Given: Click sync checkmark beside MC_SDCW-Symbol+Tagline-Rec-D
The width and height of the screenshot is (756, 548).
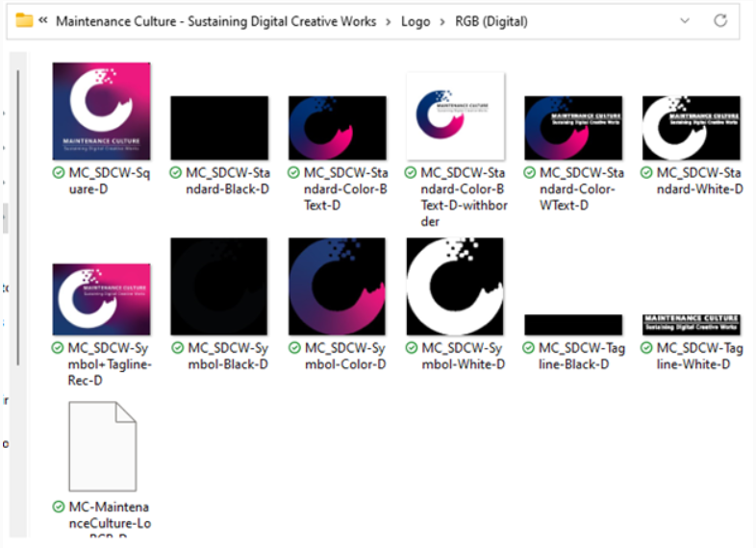Looking at the screenshot, I should point(58,347).
